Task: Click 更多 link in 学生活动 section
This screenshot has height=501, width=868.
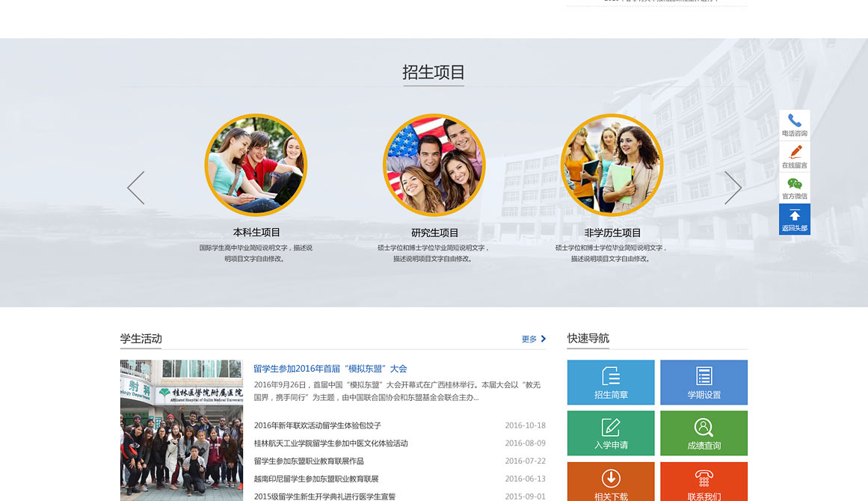Action: click(x=529, y=339)
